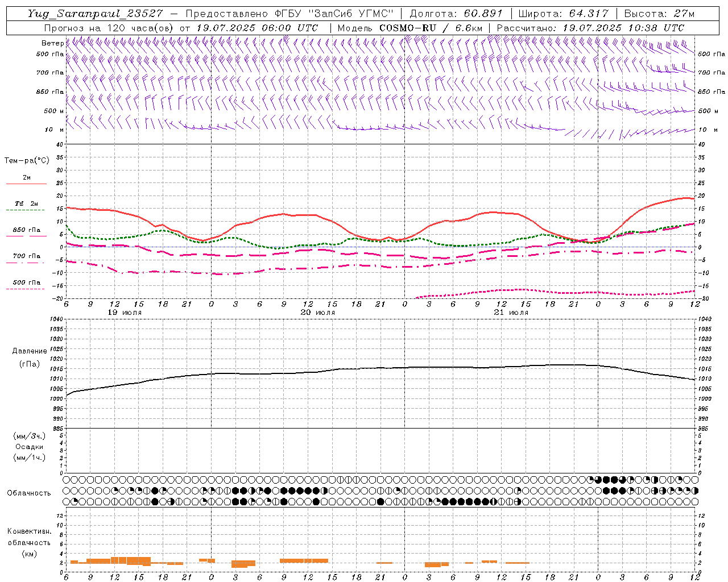Select the Широта: 64.317 header field
Viewport: 728px width, 582px height.
[563, 14]
